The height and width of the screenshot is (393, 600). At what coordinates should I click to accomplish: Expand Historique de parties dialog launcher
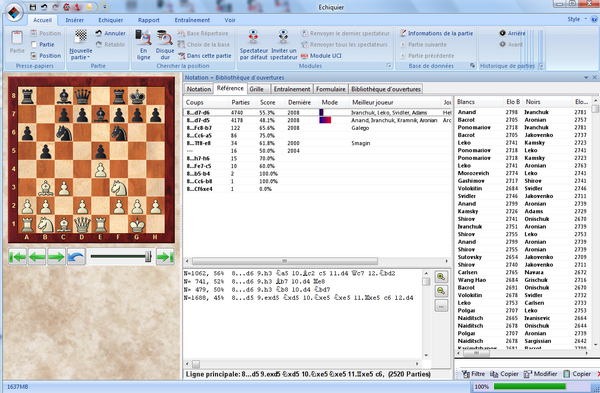(541, 66)
